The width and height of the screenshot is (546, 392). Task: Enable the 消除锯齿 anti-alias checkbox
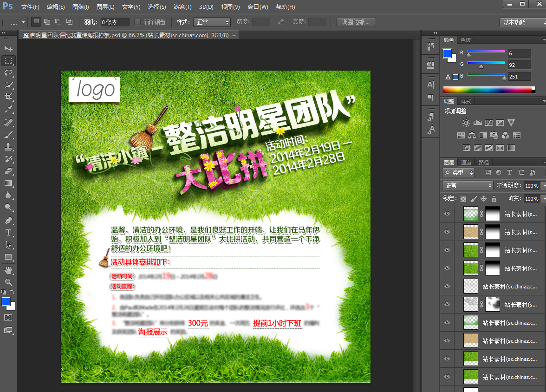coord(137,22)
